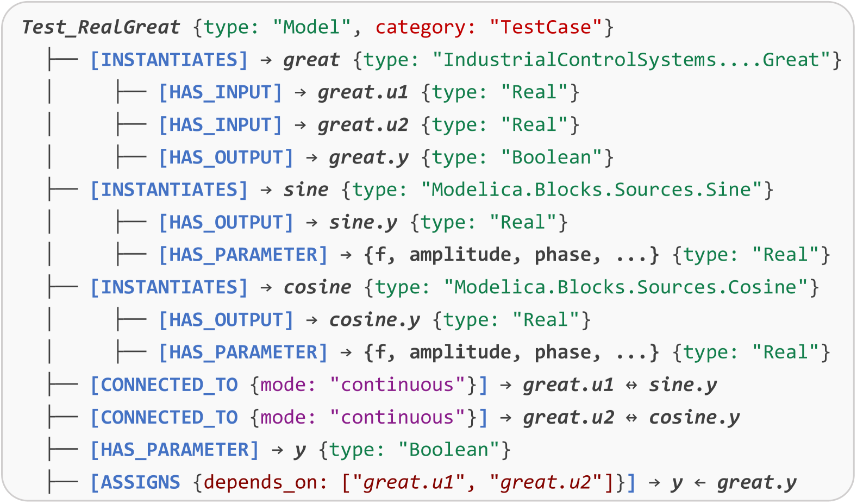Click the INSTANTIATES label before "sine"

[169, 190]
